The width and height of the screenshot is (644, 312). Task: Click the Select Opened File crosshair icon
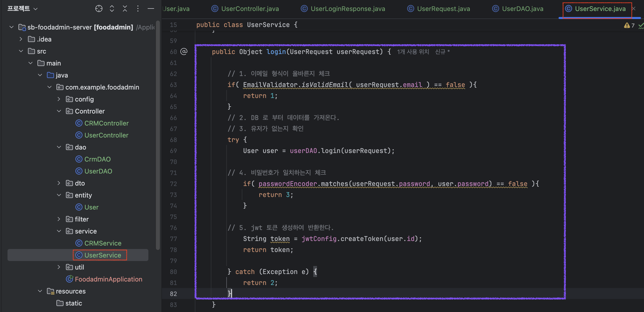point(99,8)
